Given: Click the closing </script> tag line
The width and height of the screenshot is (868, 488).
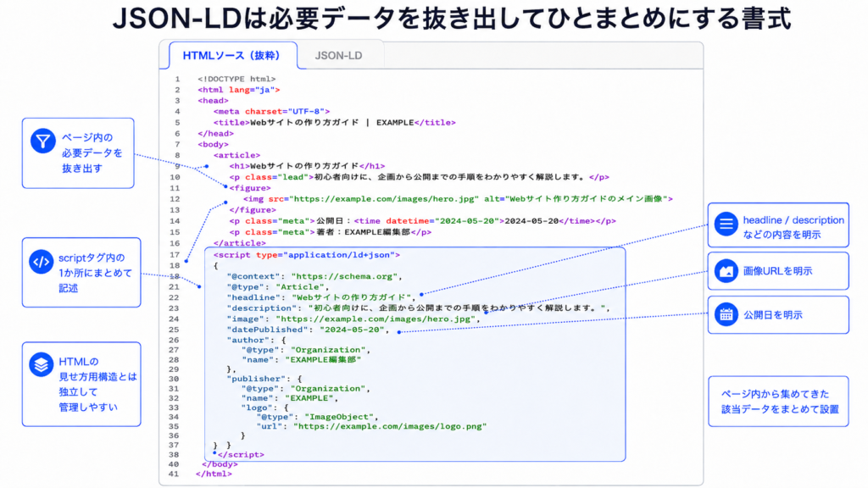Looking at the screenshot, I should [x=241, y=454].
